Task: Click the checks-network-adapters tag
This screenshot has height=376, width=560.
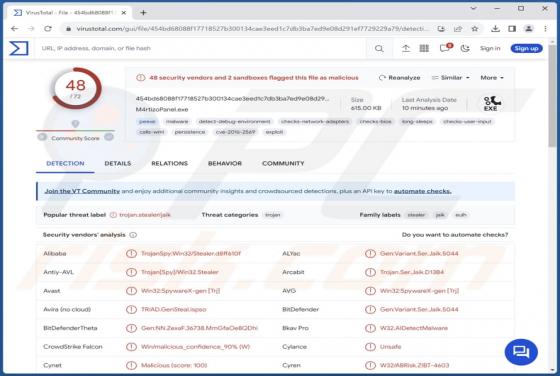Action: [x=315, y=122]
